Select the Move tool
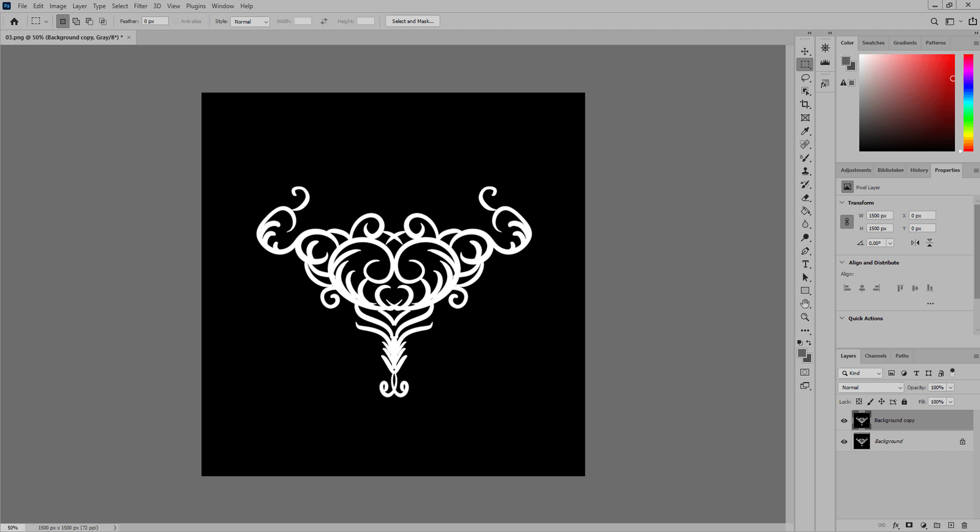The height and width of the screenshot is (532, 980). (805, 51)
